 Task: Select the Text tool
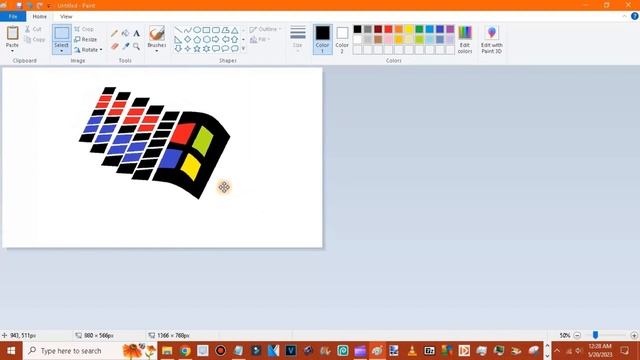[136, 33]
